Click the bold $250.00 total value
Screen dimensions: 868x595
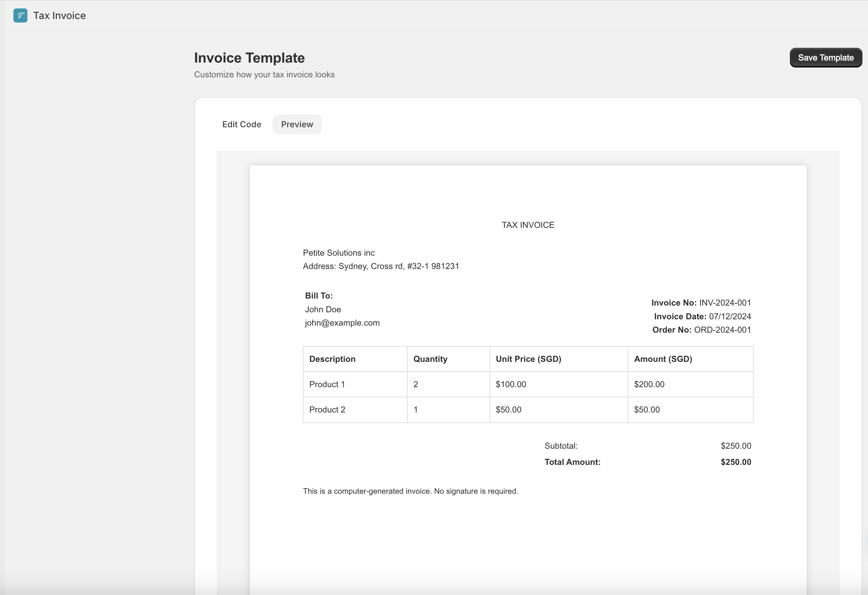click(736, 462)
